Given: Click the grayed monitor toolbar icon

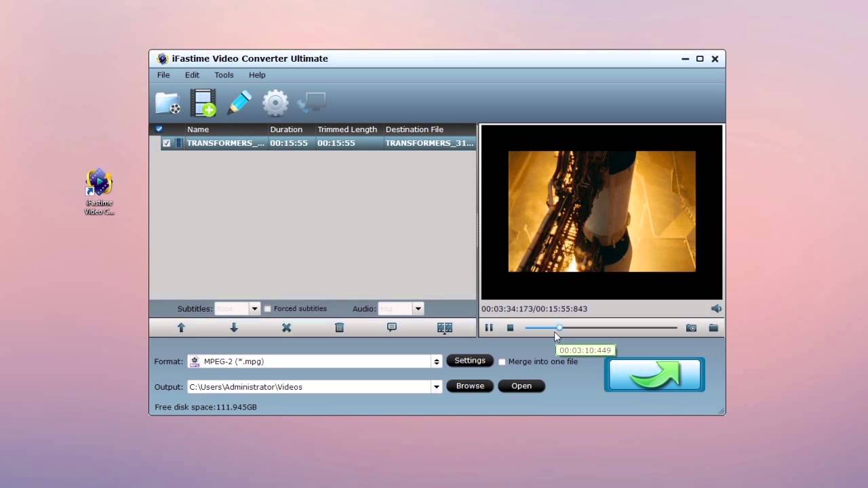Looking at the screenshot, I should (x=312, y=102).
